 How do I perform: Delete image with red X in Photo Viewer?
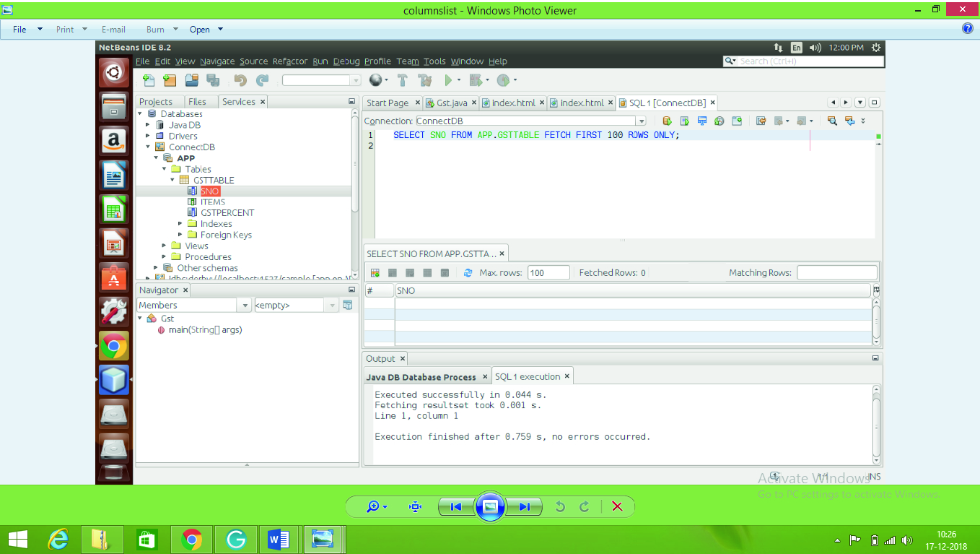[617, 506]
